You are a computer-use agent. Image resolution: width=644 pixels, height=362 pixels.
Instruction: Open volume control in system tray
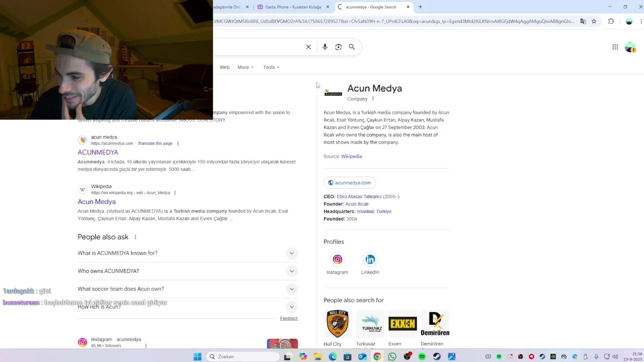pos(615,356)
